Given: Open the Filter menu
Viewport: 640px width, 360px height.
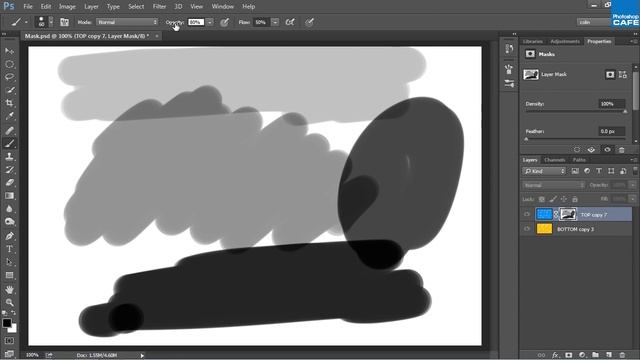Looking at the screenshot, I should pyautogui.click(x=159, y=7).
